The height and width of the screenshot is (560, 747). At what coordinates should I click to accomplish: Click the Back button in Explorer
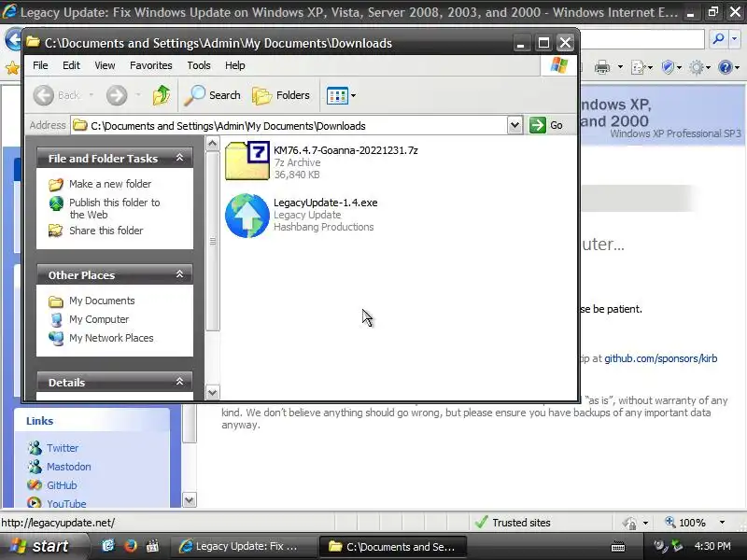coord(56,95)
